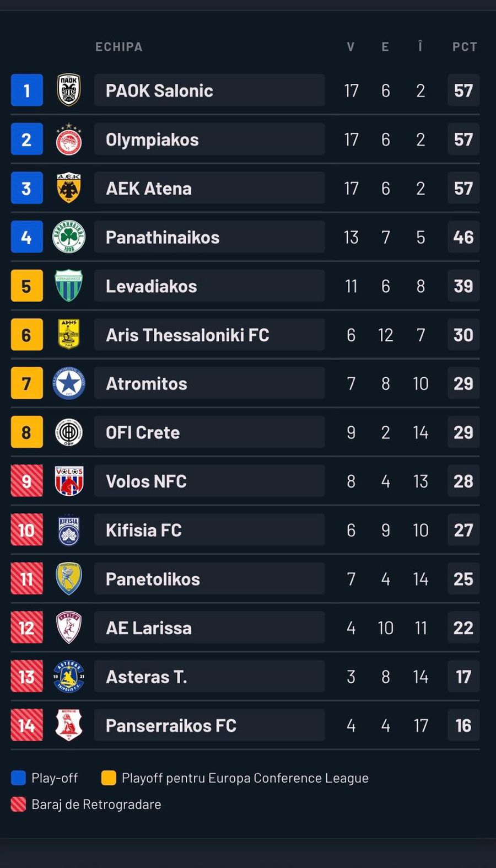The image size is (496, 868).
Task: Click the Panserraikos FC team name
Action: [171, 726]
